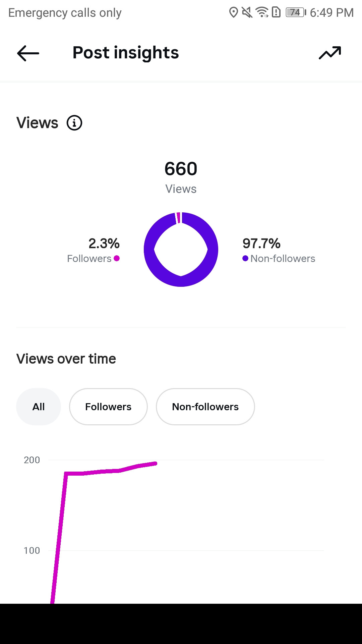Tap the Views over time heading

66,359
